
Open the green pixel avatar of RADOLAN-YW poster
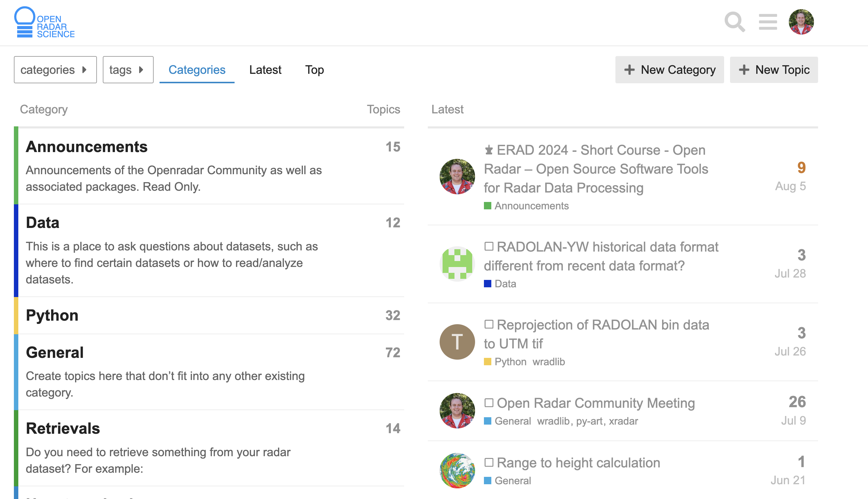pos(457,264)
